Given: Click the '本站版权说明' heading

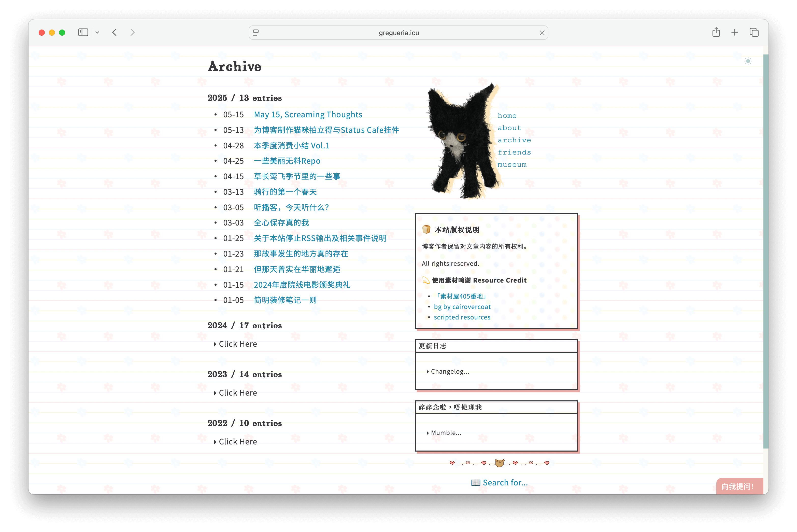Looking at the screenshot, I should [x=457, y=230].
